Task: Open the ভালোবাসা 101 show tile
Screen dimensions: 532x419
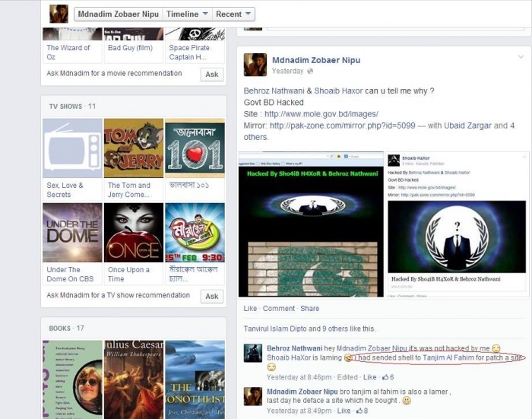Action: click(x=195, y=148)
